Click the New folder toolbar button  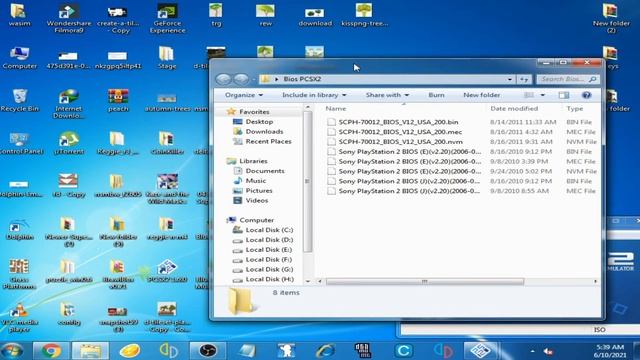pyautogui.click(x=482, y=95)
